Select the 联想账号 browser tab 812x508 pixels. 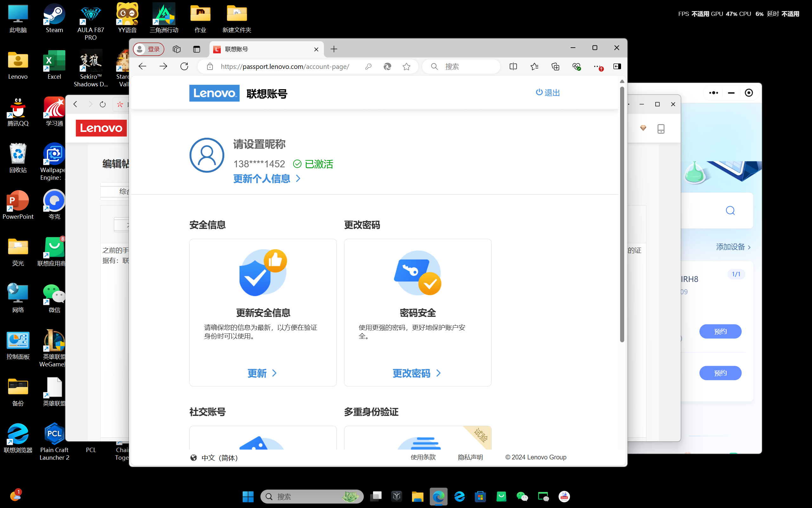pyautogui.click(x=266, y=50)
